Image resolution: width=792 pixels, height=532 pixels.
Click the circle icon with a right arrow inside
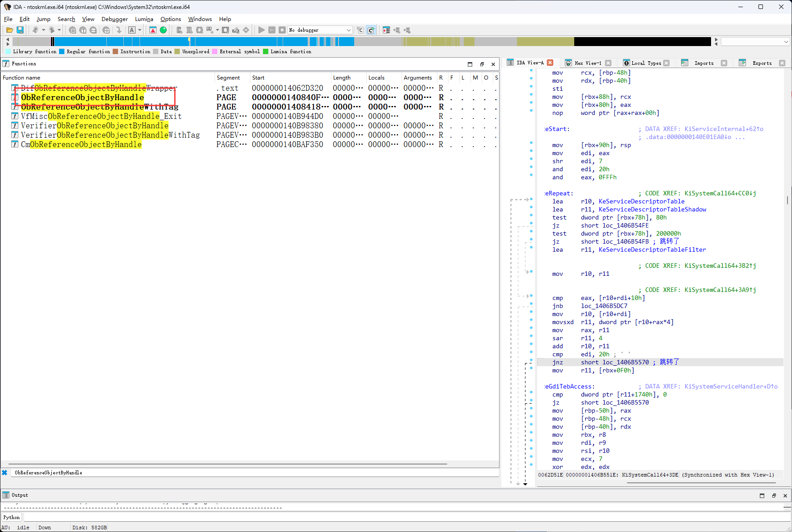pyautogui.click(x=106, y=30)
